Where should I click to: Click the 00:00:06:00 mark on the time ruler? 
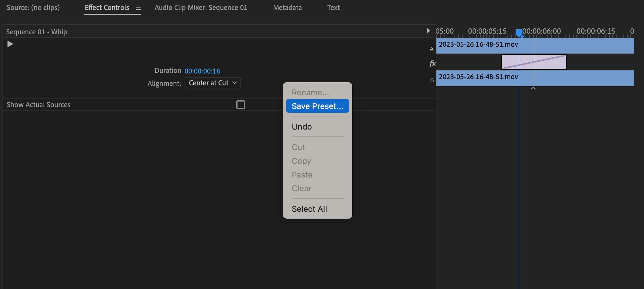[x=541, y=31]
